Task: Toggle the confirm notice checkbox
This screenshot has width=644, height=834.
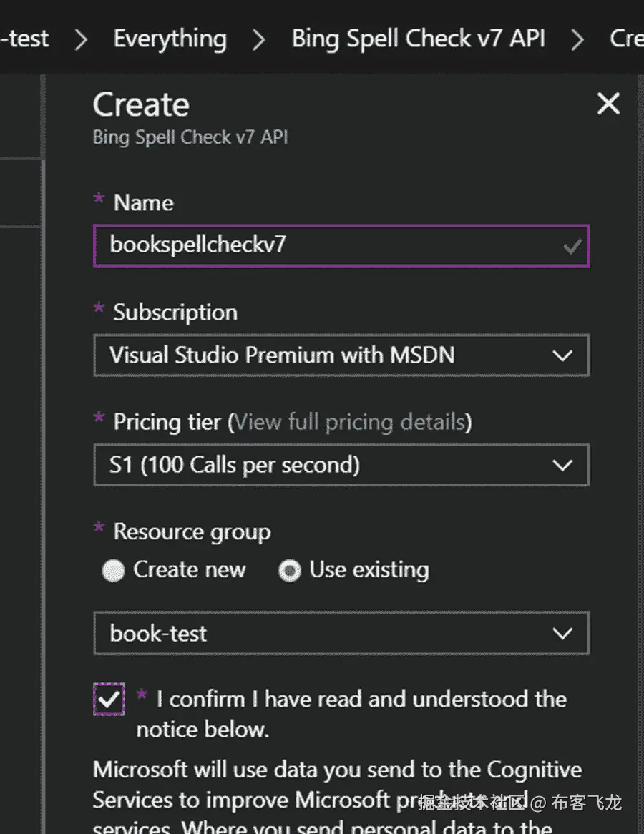Action: pos(109,700)
